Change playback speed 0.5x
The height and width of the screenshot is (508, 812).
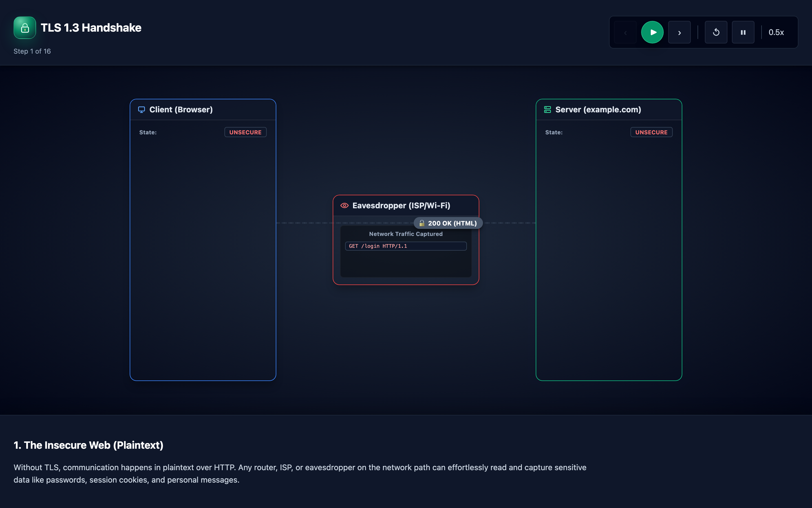[776, 32]
